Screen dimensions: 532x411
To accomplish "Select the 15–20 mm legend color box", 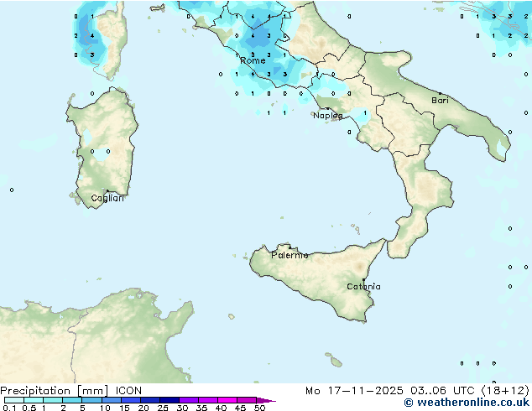I will 130,400.
